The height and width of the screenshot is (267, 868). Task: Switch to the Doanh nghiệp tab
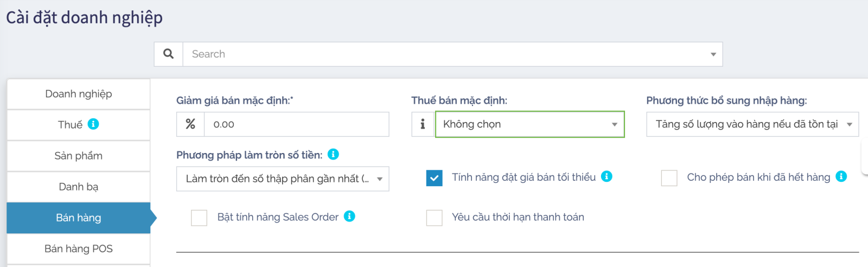[x=79, y=94]
